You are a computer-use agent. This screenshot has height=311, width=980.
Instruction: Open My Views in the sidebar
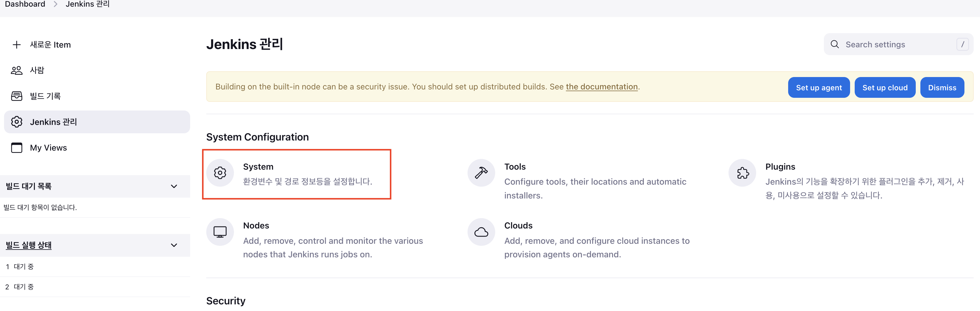[x=97, y=147]
